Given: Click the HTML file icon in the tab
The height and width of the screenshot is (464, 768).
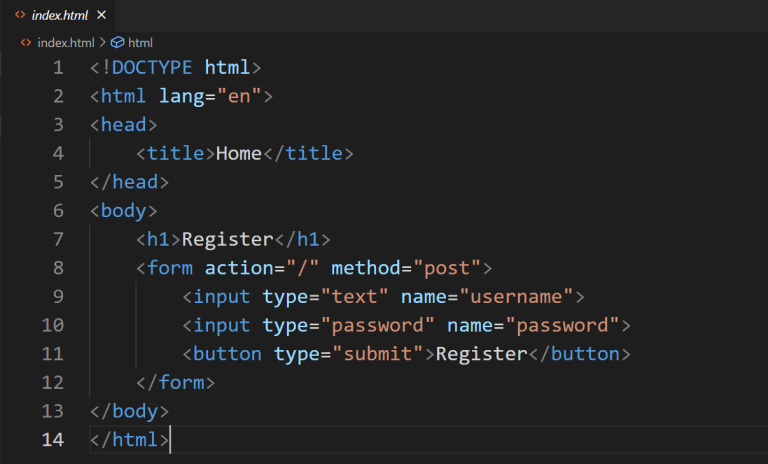Looking at the screenshot, I should pyautogui.click(x=20, y=15).
